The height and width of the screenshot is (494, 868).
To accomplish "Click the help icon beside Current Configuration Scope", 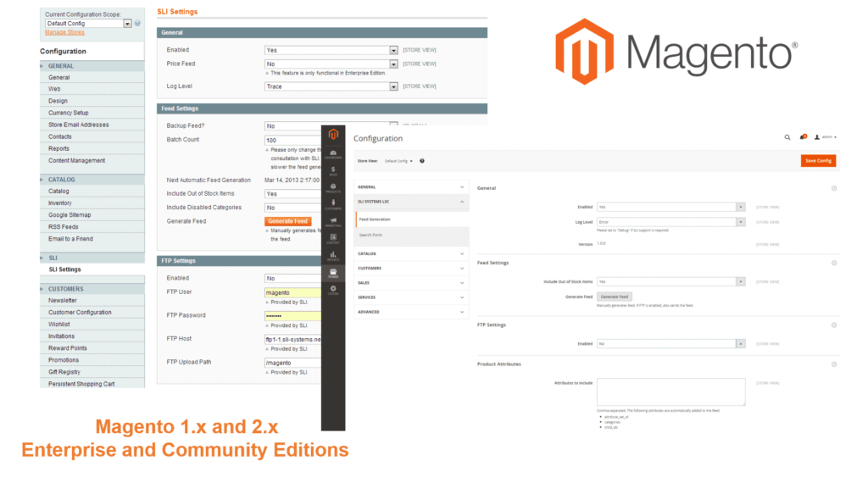I will coord(137,23).
